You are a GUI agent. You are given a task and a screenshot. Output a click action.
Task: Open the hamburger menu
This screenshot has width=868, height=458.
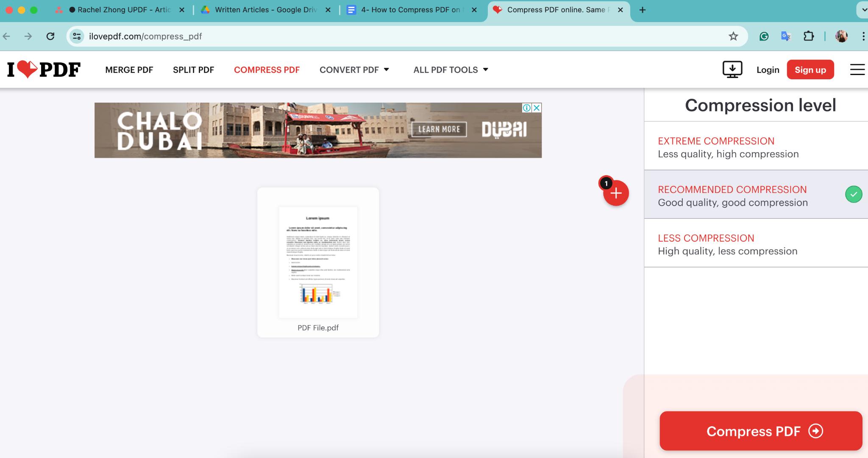coord(858,69)
